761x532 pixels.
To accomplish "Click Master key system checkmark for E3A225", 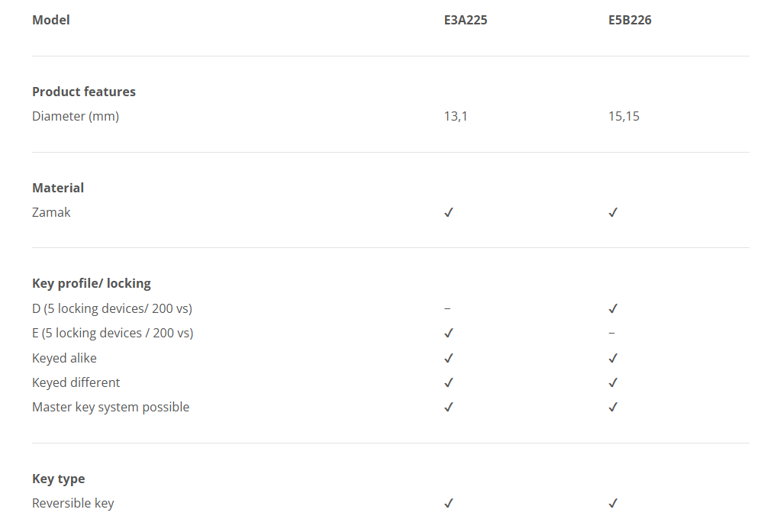I will point(449,407).
